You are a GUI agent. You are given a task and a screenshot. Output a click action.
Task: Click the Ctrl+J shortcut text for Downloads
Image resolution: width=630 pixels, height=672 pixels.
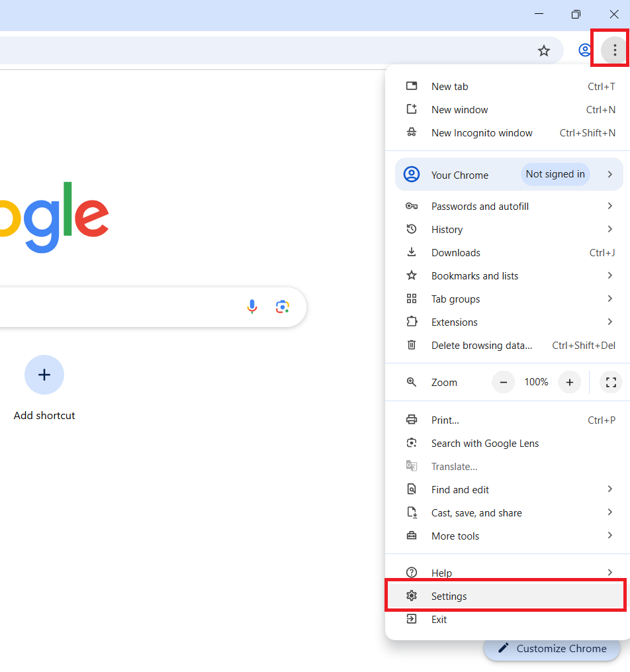tap(602, 252)
